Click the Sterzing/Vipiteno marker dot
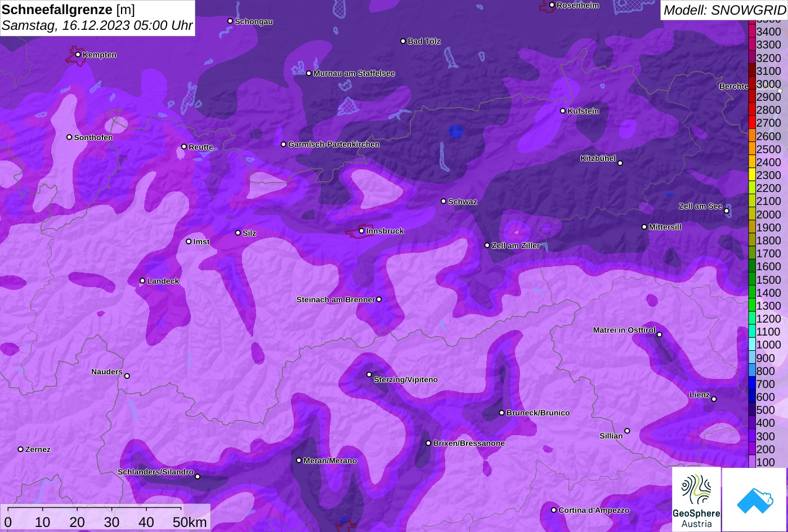Screen dimensions: 788x532 pyautogui.click(x=369, y=374)
